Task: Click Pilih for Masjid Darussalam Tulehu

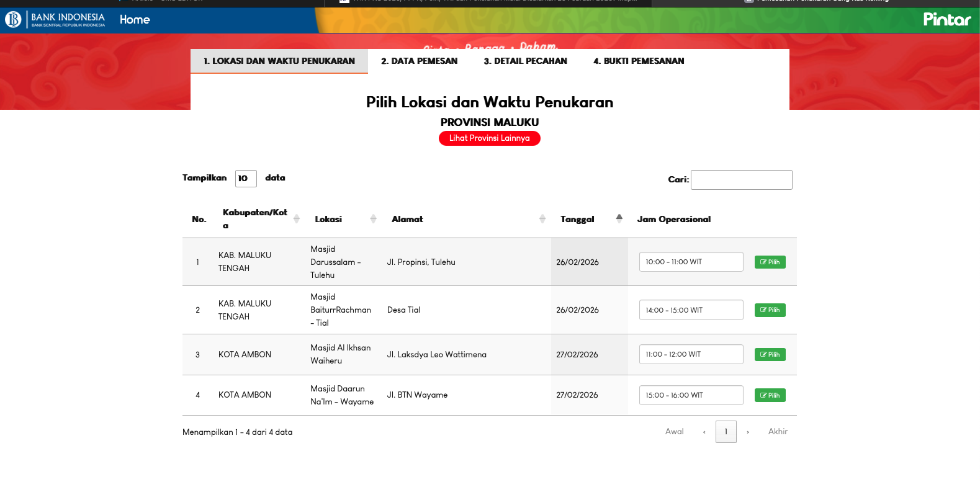Action: [770, 262]
